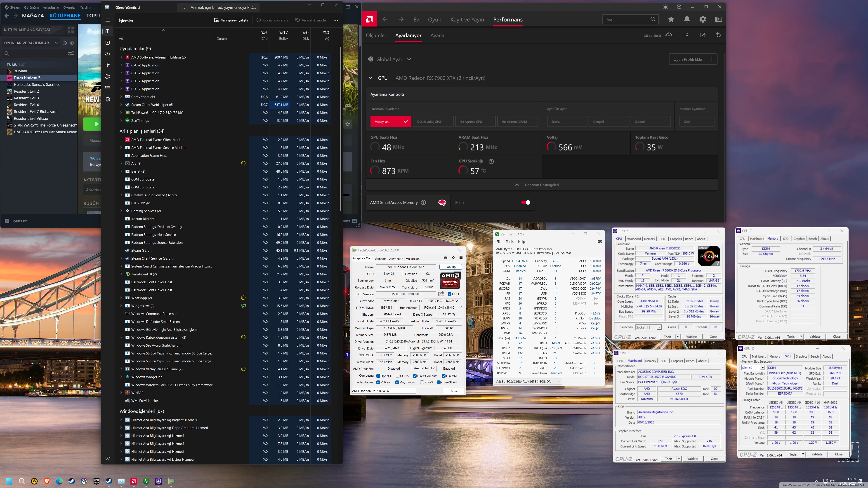The image size is (868, 488).
Task: Open CPU-Z SPD slot selection dropdown
Action: pyautogui.click(x=753, y=368)
